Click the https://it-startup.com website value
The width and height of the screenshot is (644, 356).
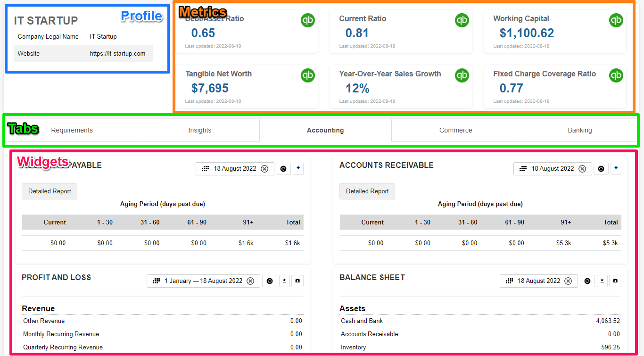[117, 54]
